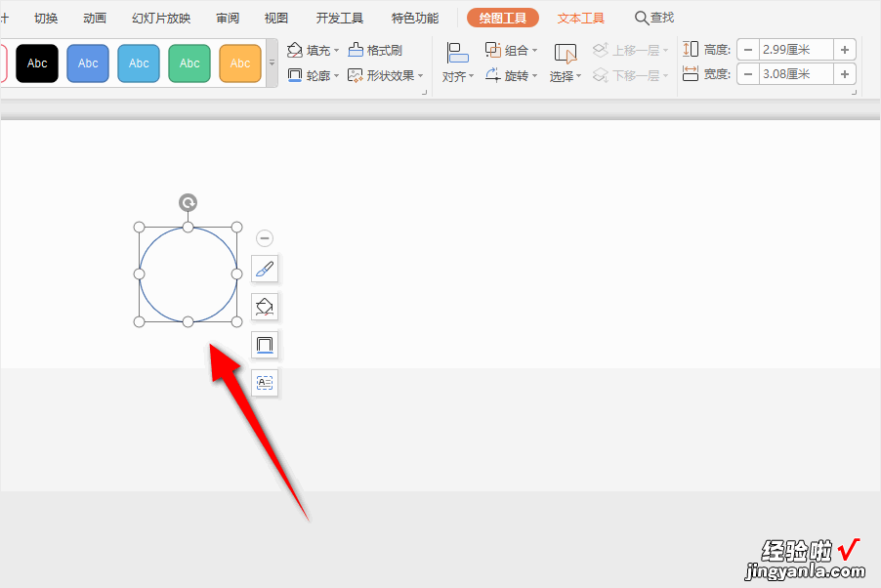Click the top-left corner handle of circle
Viewport: 881px width, 588px height.
pyautogui.click(x=140, y=228)
